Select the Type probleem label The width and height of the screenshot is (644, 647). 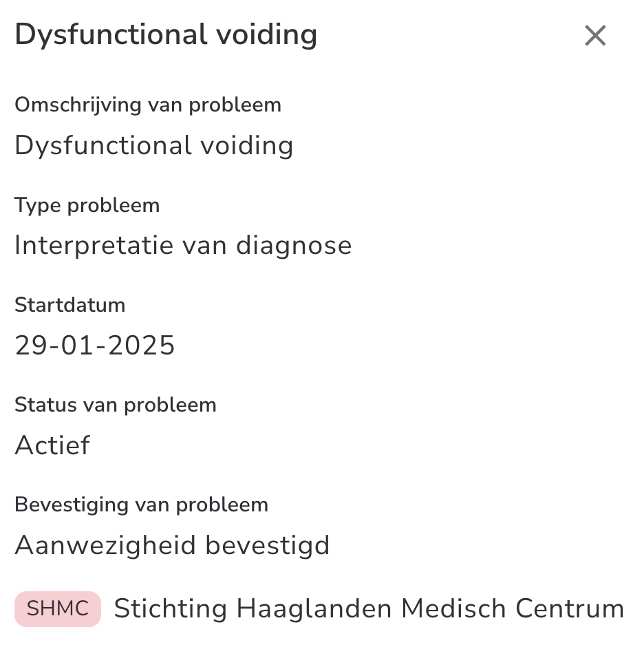pyautogui.click(x=87, y=205)
